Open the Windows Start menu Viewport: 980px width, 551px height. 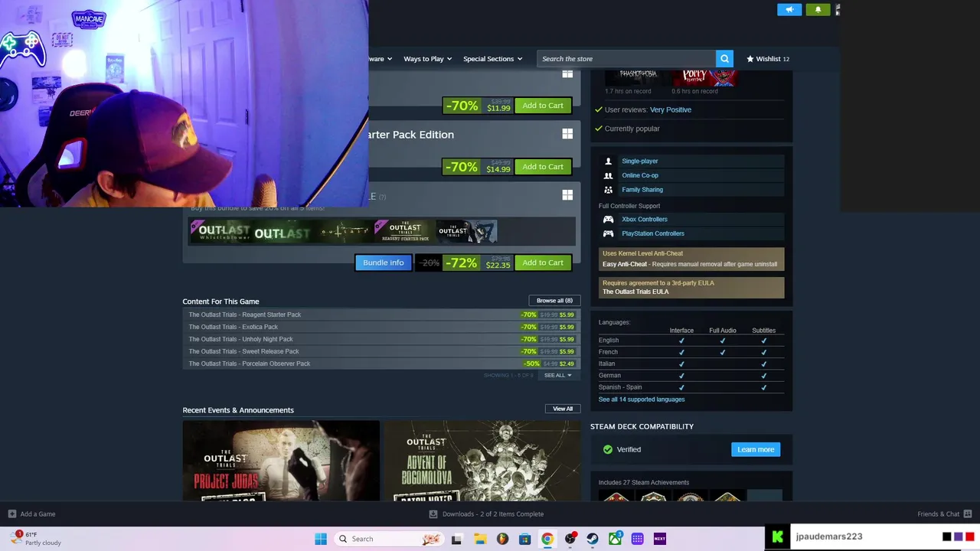tap(321, 539)
